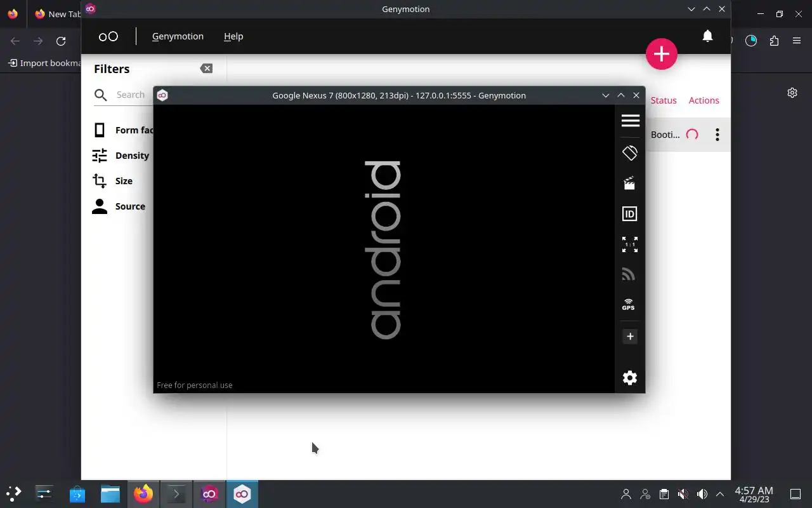
Task: Expand the Form factor filter
Action: pyautogui.click(x=124, y=130)
